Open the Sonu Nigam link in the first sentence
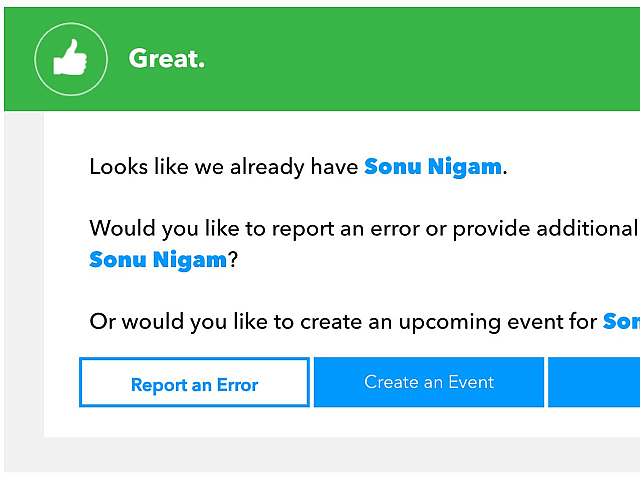The image size is (640, 480). tap(432, 167)
